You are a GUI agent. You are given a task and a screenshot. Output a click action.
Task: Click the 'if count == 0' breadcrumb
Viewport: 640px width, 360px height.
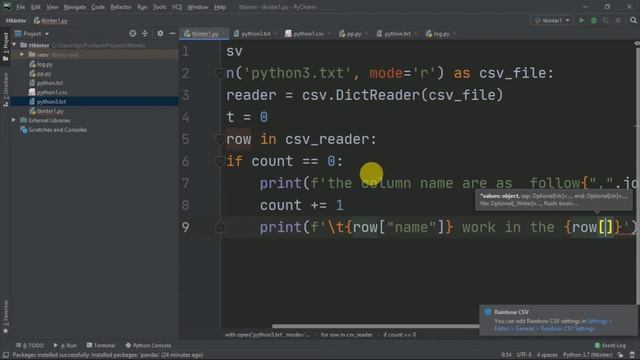tap(400, 335)
